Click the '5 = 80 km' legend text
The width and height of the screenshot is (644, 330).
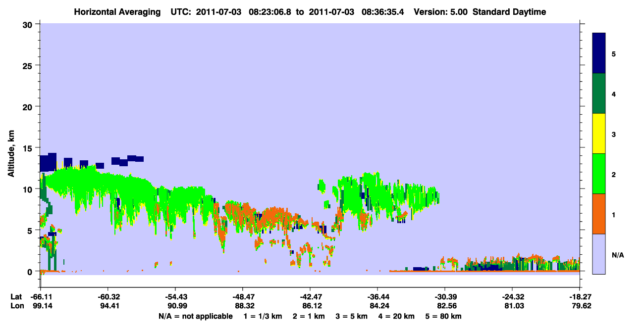coord(443,316)
